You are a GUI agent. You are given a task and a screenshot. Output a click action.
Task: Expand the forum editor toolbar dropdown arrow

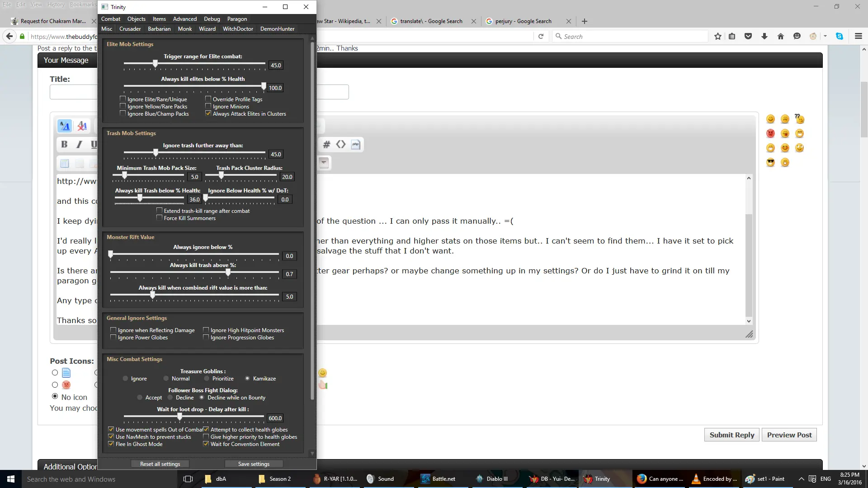324,163
